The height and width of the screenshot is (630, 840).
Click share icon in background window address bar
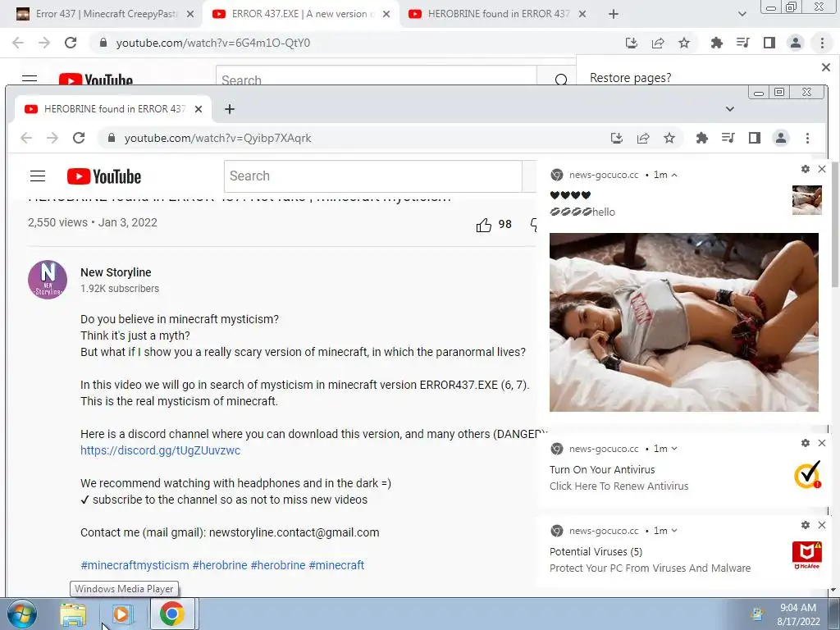[658, 43]
